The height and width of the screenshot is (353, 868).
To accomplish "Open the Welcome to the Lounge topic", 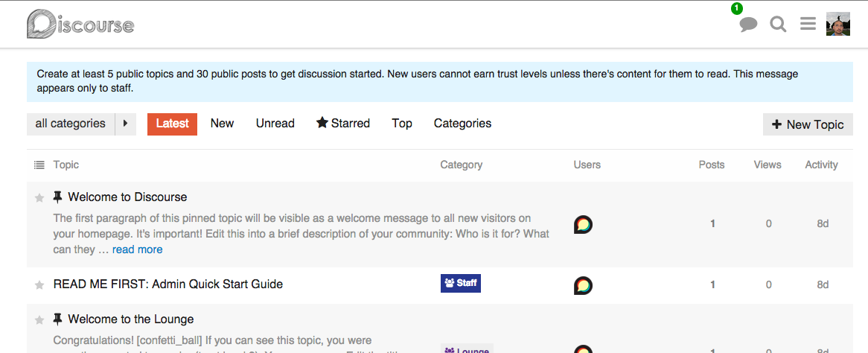I will 130,319.
